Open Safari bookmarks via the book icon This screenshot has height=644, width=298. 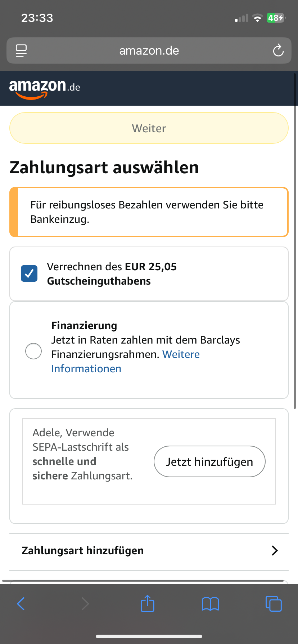pyautogui.click(x=211, y=604)
